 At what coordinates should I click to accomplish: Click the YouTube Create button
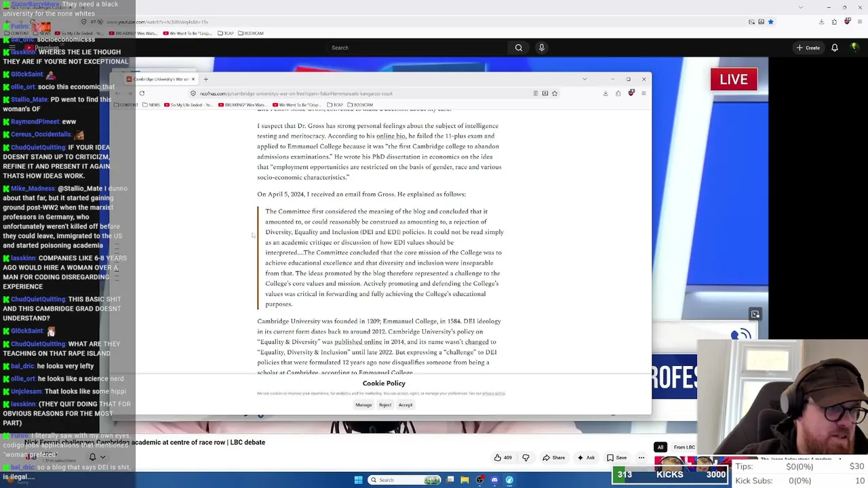coord(808,47)
